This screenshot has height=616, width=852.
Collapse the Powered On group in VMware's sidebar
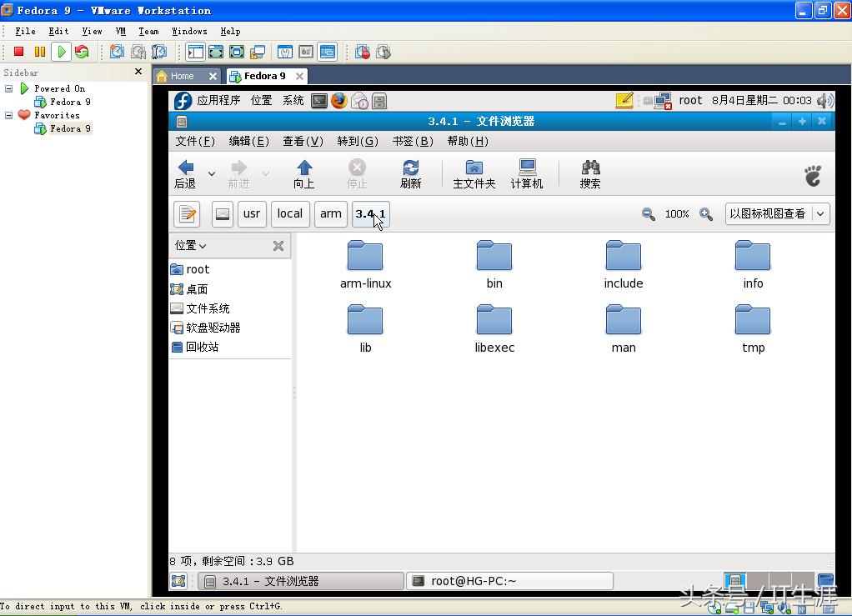(8, 88)
